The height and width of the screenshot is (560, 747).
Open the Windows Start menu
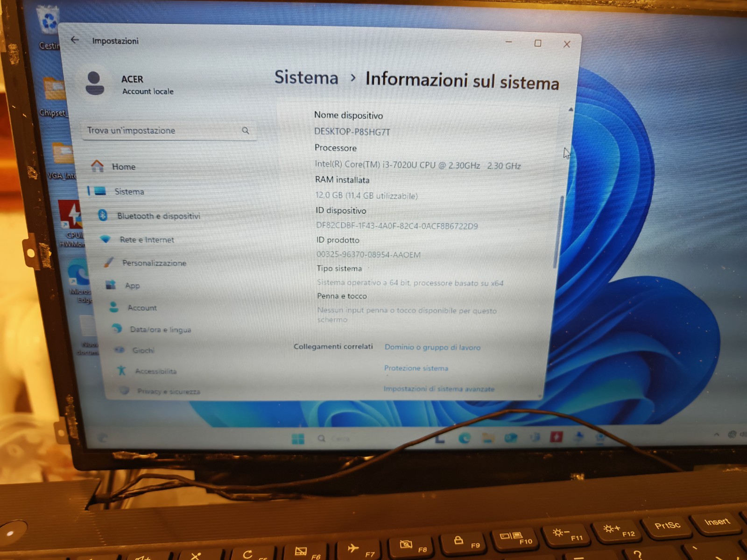tap(298, 439)
